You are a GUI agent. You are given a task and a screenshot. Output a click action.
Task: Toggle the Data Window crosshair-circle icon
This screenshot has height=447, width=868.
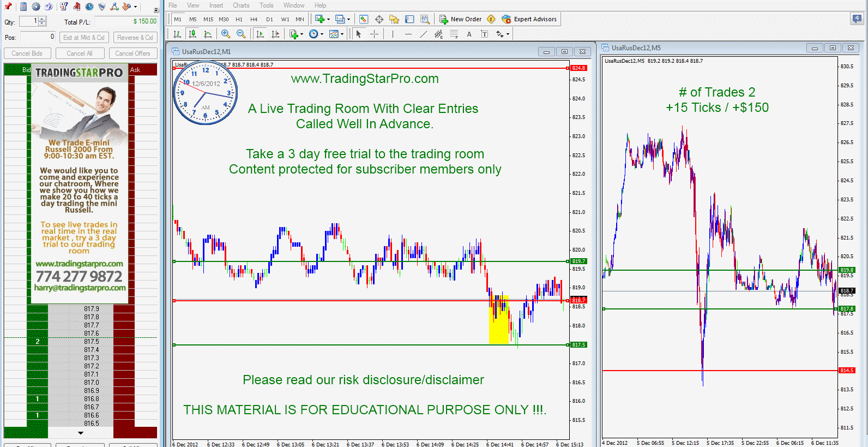click(x=379, y=19)
